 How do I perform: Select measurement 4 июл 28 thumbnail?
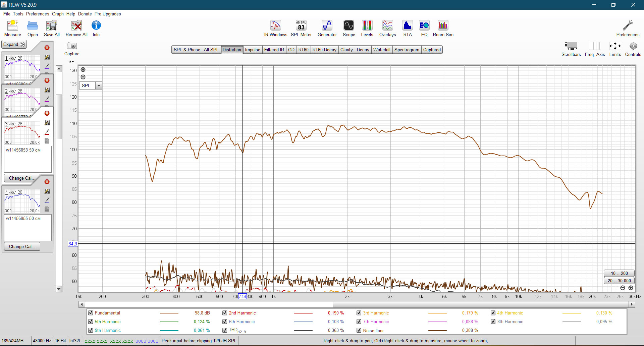point(22,201)
